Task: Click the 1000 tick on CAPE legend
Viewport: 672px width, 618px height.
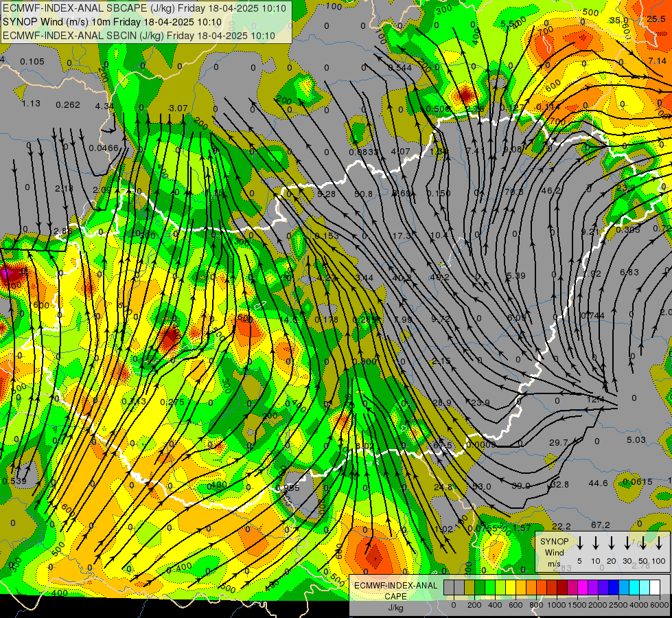Action: click(x=556, y=605)
